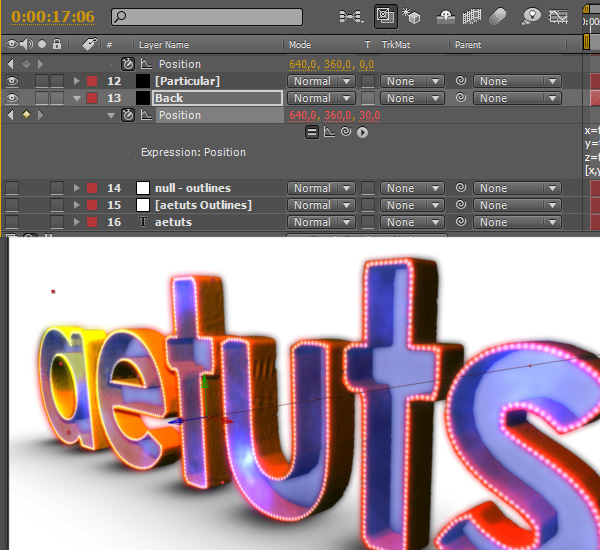Click graph icon next to Back Position
600x550 pixels.
(x=146, y=115)
